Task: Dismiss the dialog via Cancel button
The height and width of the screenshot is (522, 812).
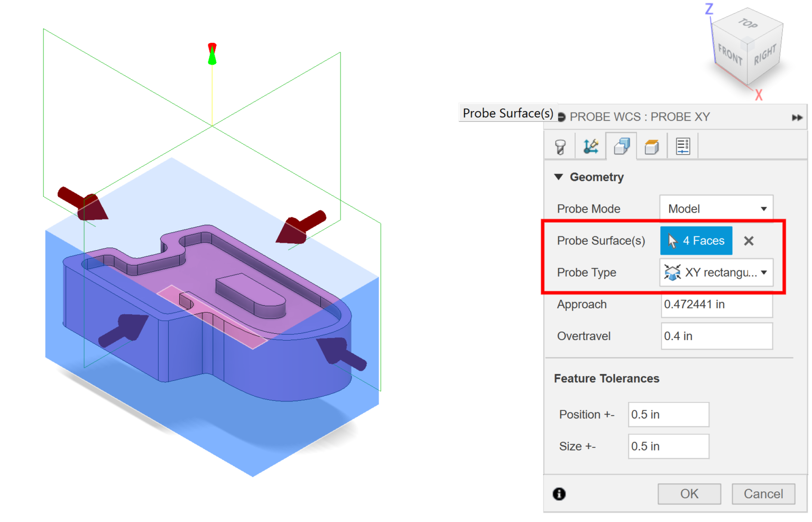Action: point(763,493)
